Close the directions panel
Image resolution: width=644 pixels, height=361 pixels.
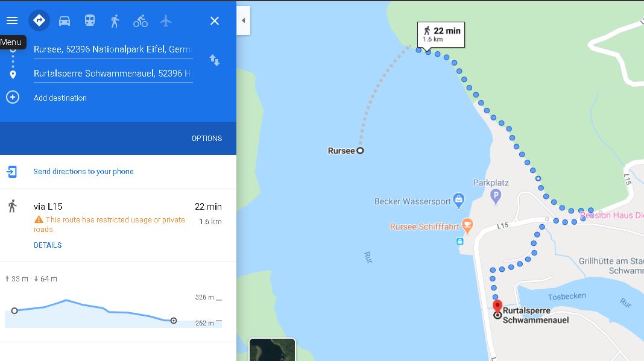pyautogui.click(x=215, y=21)
